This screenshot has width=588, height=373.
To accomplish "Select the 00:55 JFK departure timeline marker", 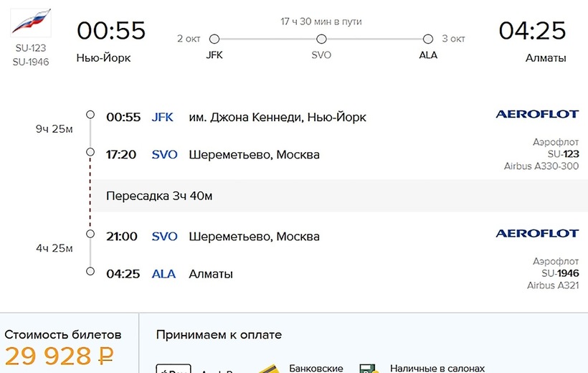I will [90, 115].
